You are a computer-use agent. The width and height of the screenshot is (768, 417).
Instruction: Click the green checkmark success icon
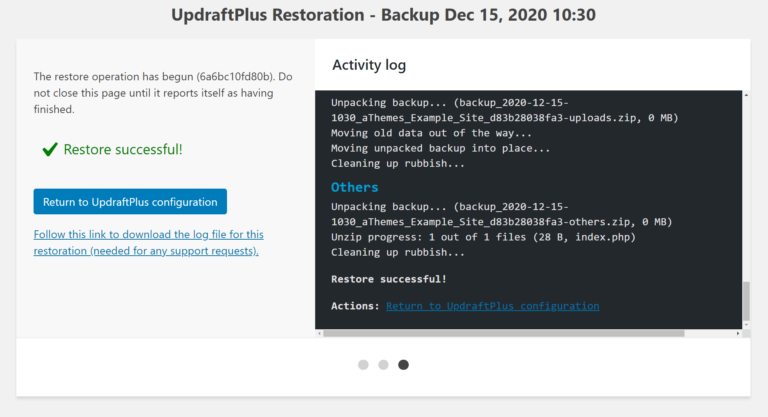(49, 149)
